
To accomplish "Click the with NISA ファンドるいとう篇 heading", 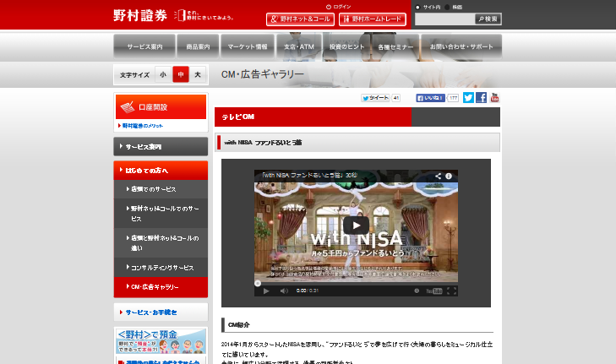I will tap(263, 143).
